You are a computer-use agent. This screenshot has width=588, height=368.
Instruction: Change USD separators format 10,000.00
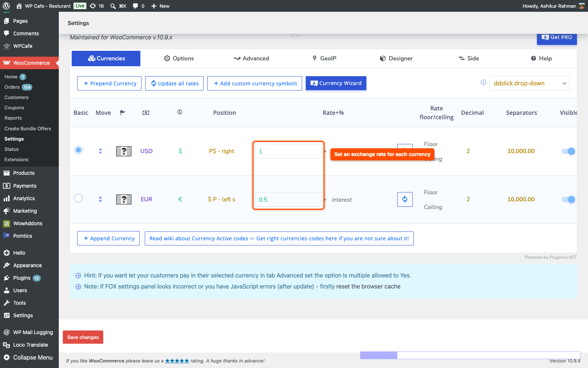pyautogui.click(x=521, y=151)
